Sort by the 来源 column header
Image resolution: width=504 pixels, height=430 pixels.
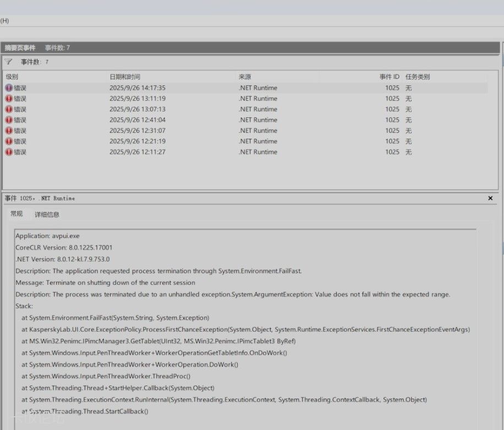(244, 77)
